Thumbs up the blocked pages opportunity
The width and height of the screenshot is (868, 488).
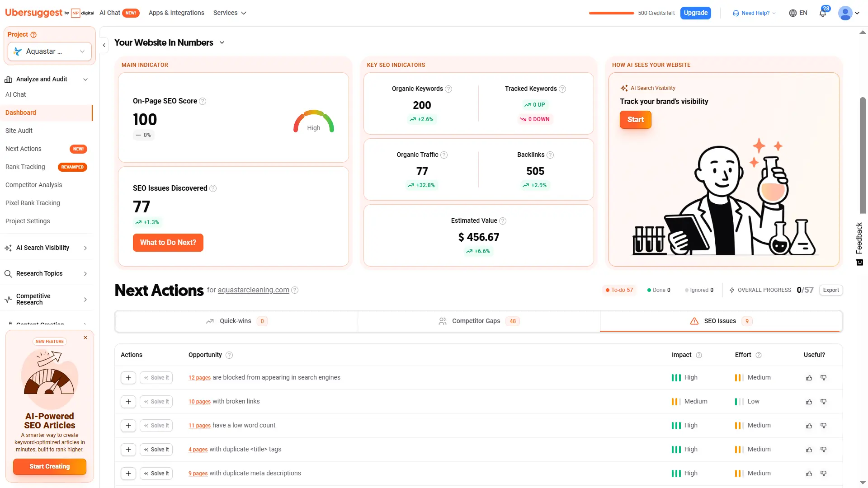809,378
